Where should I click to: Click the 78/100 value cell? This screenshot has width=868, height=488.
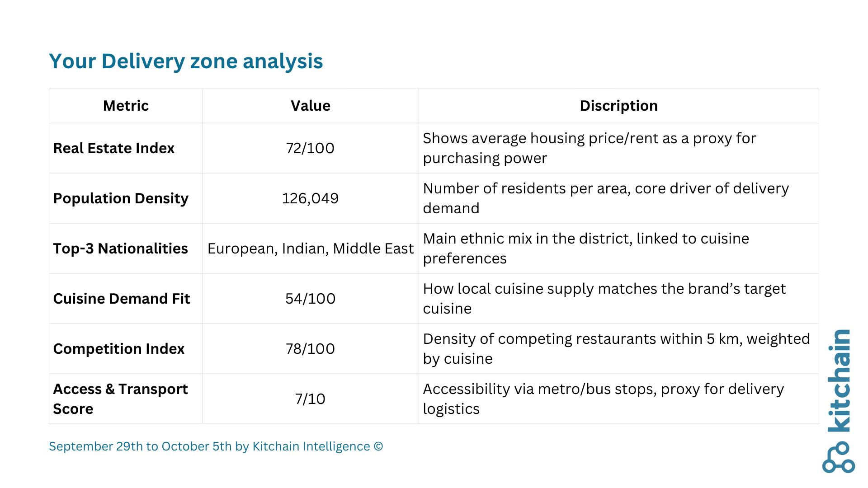(310, 349)
